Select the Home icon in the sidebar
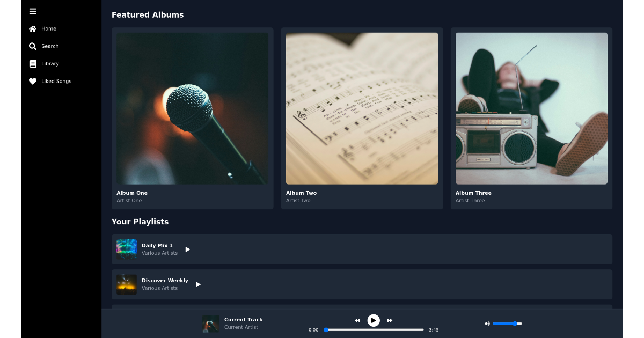Viewport: 644px width, 338px height. (x=33, y=28)
